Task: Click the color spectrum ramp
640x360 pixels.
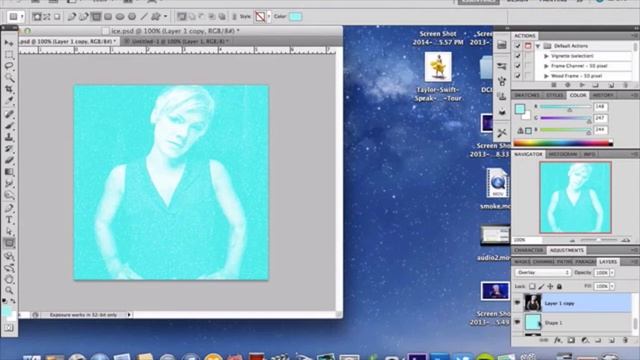Action: click(x=563, y=143)
